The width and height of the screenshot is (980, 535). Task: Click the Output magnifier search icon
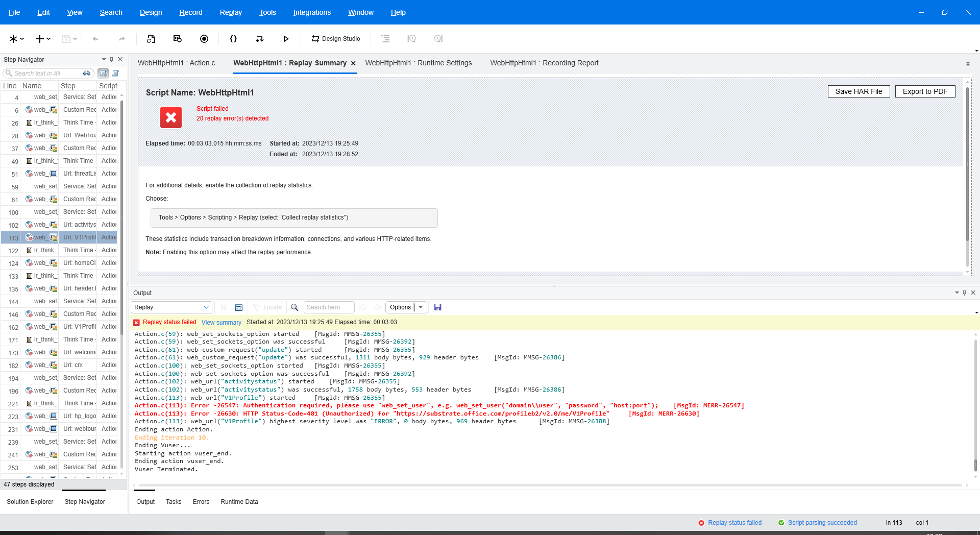[x=295, y=307]
